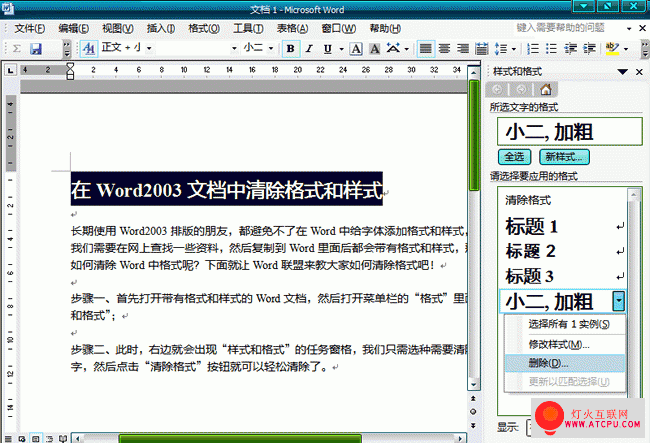The width and height of the screenshot is (650, 443).
Task: Click the tab stop selector on ruler
Action: [x=10, y=70]
